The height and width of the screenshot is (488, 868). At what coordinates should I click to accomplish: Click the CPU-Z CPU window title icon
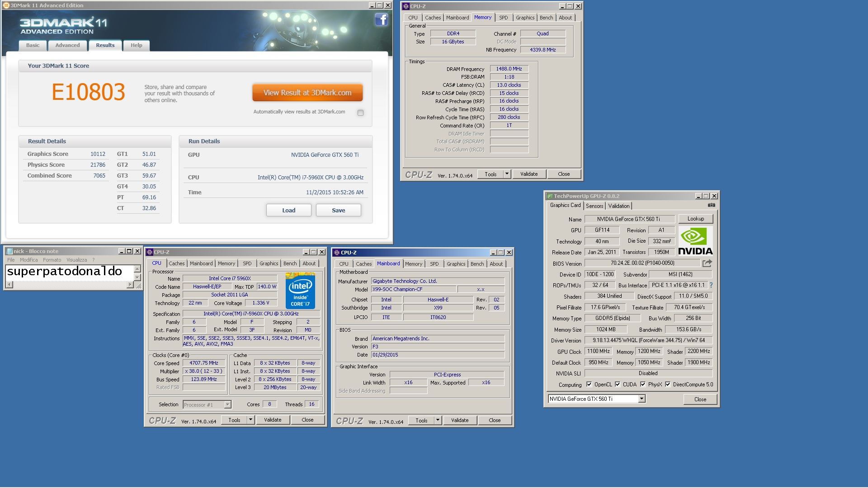pos(150,252)
